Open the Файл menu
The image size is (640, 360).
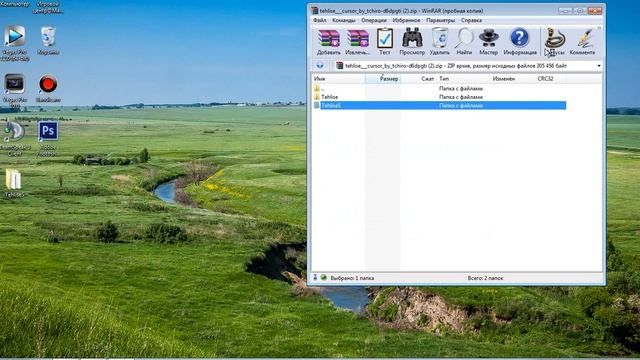[320, 20]
